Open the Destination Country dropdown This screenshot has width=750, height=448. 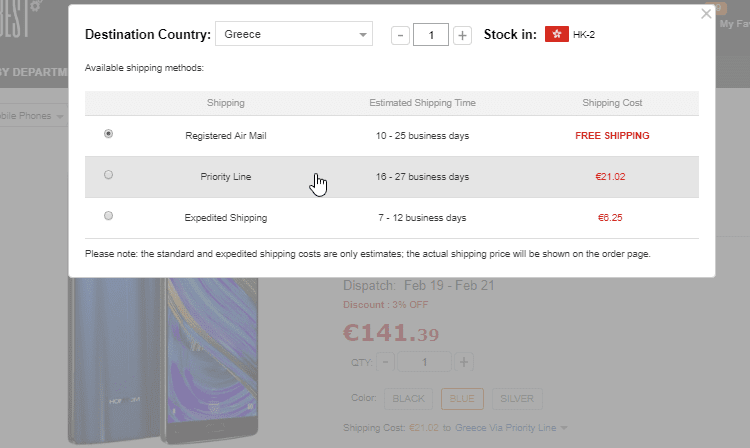point(294,35)
